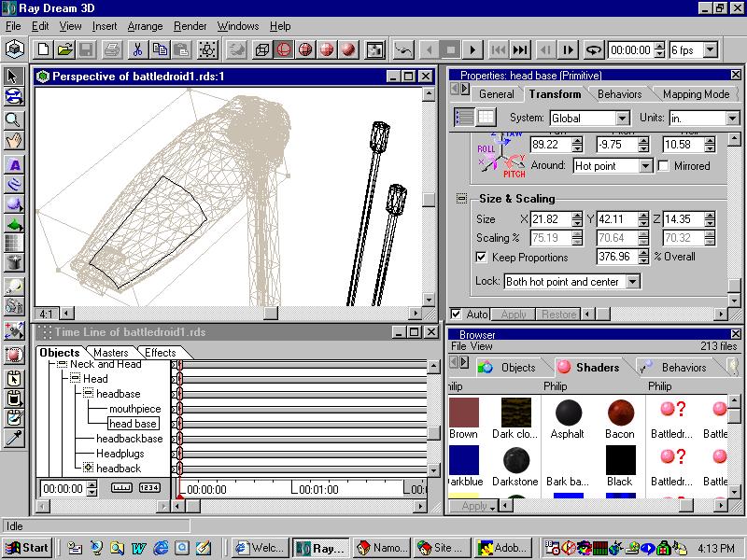The image size is (747, 560).
Task: Pick the Asphalt shader sphere
Action: [x=569, y=413]
